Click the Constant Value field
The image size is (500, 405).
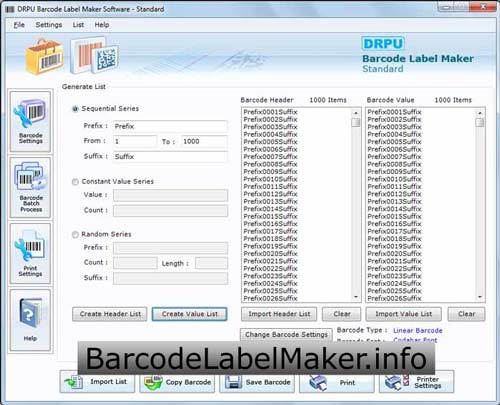(x=170, y=195)
